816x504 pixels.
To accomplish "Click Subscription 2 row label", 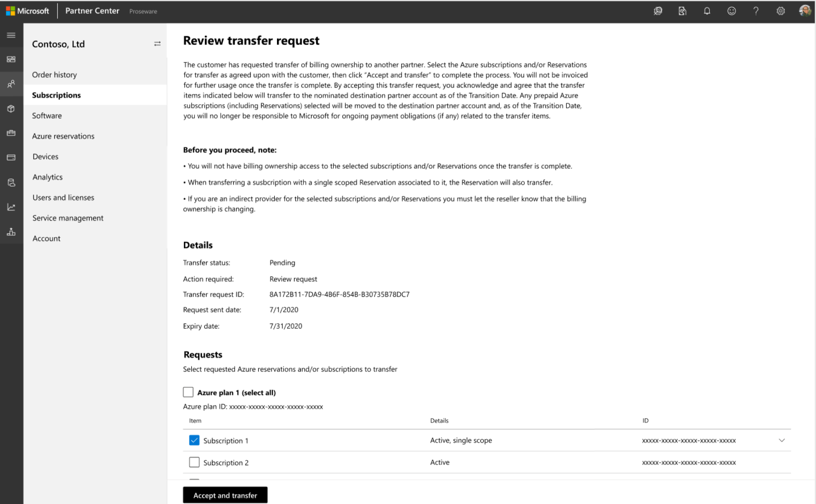I will tap(226, 463).
